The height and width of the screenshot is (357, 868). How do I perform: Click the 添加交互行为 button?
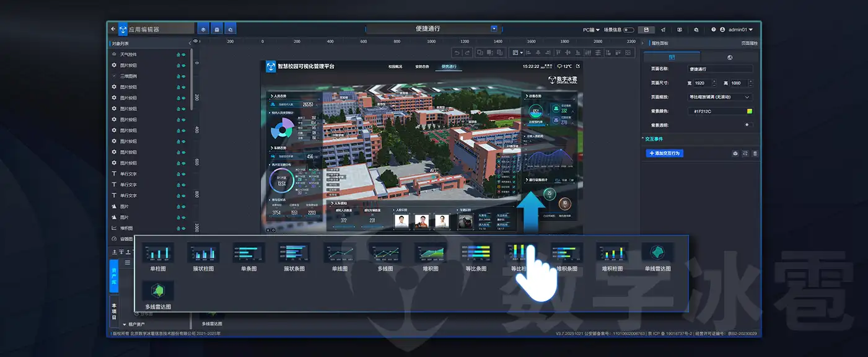664,153
